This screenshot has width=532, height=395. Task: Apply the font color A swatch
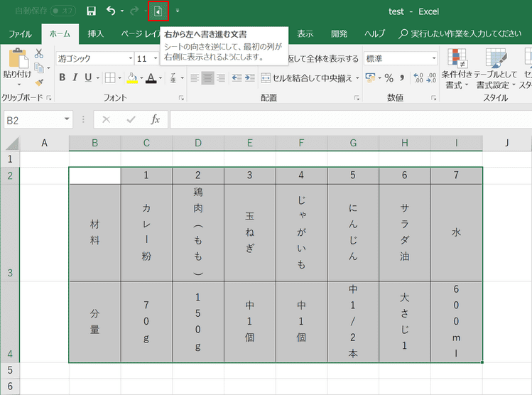pos(151,78)
